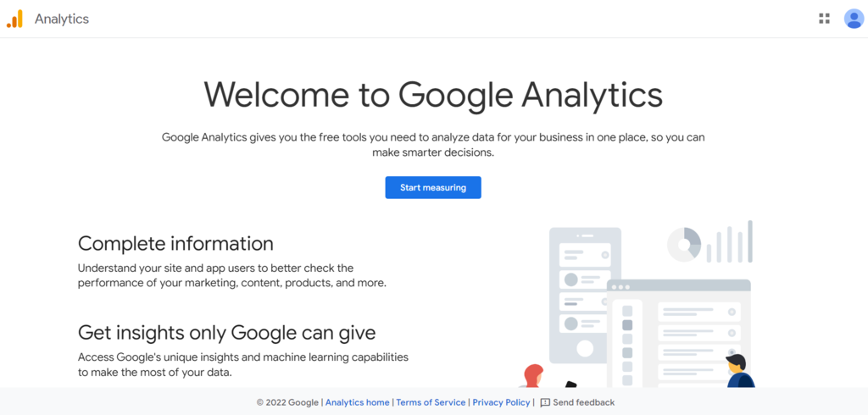Click the Get insights only Google can give heading
The height and width of the screenshot is (415, 868).
pos(226,332)
